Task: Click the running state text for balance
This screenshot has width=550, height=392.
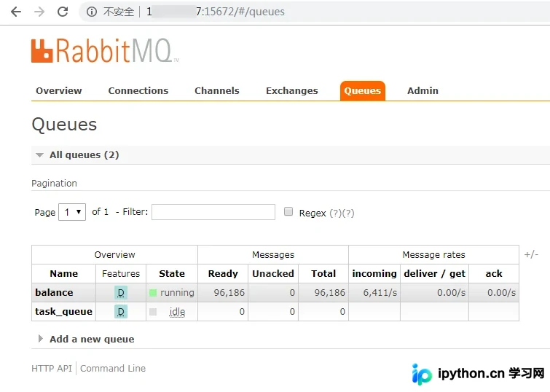Action: click(177, 293)
